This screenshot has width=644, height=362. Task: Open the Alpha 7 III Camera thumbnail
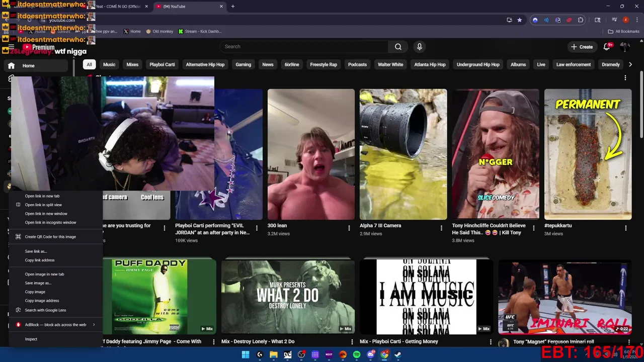(403, 154)
